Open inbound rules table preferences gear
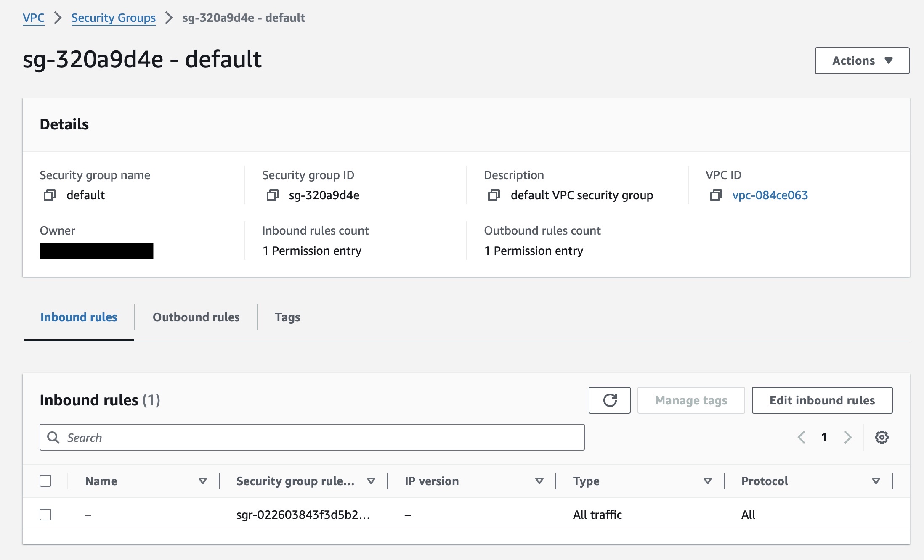The image size is (924, 560). 882,437
